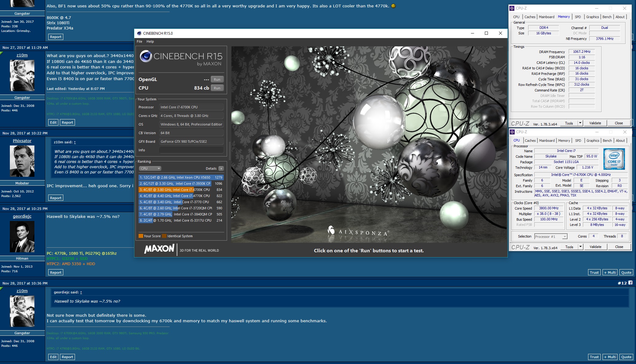Click title bar icon of the CPU-Z Memory window
The image size is (636, 364).
[x=512, y=8]
